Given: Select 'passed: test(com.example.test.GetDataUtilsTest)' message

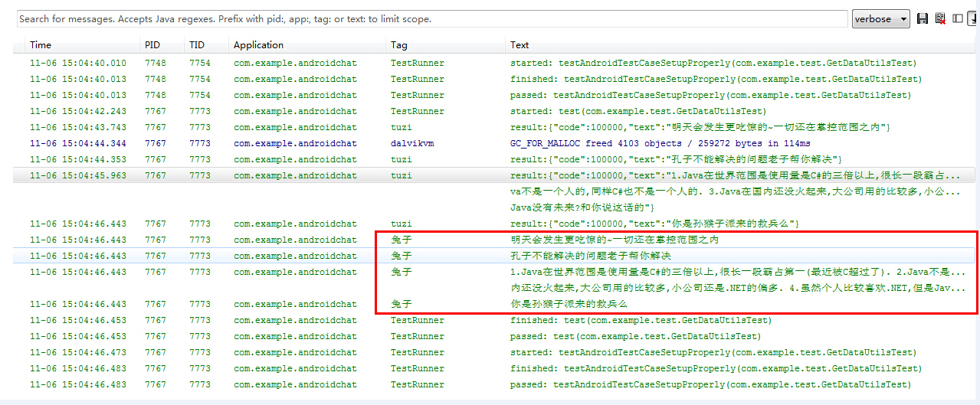Looking at the screenshot, I should tap(635, 337).
